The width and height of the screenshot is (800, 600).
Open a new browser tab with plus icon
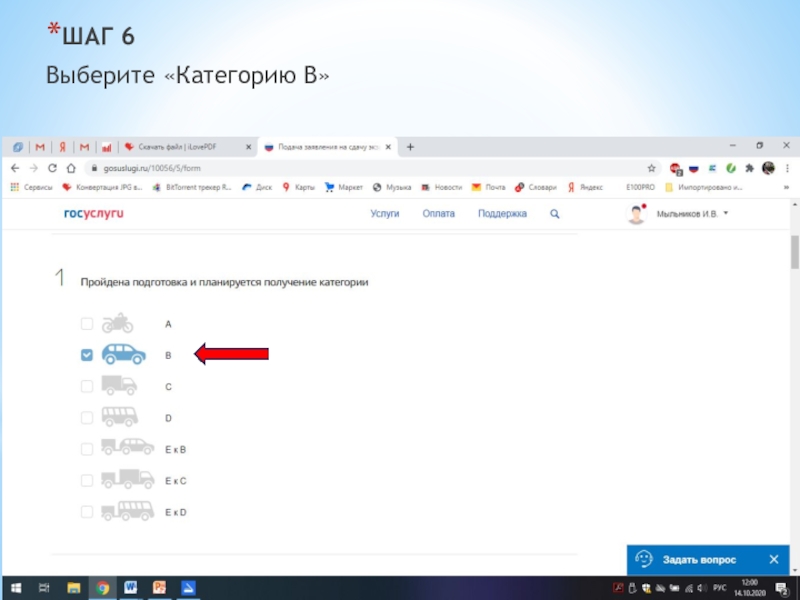(410, 147)
